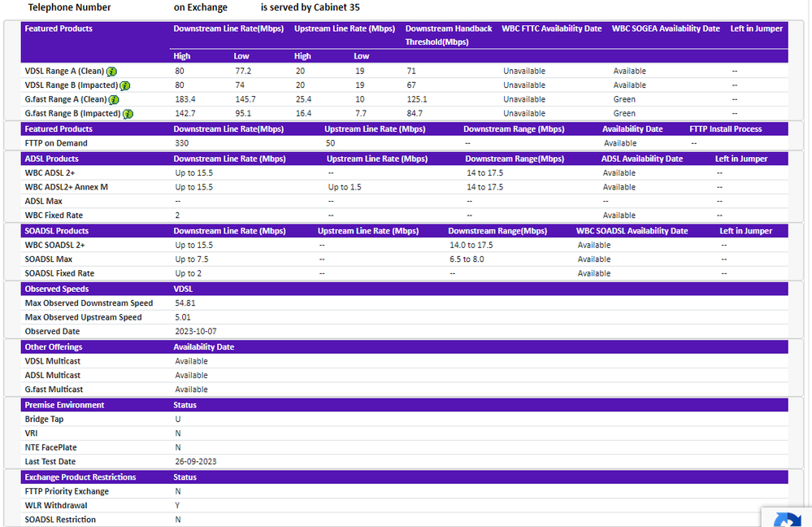Select the Featured Products header with VDSL rows

[x=59, y=28]
